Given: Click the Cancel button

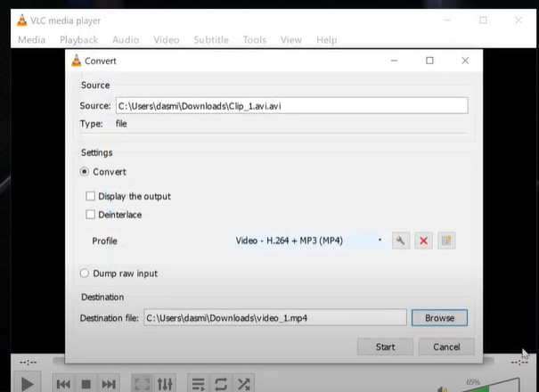Looking at the screenshot, I should (446, 347).
